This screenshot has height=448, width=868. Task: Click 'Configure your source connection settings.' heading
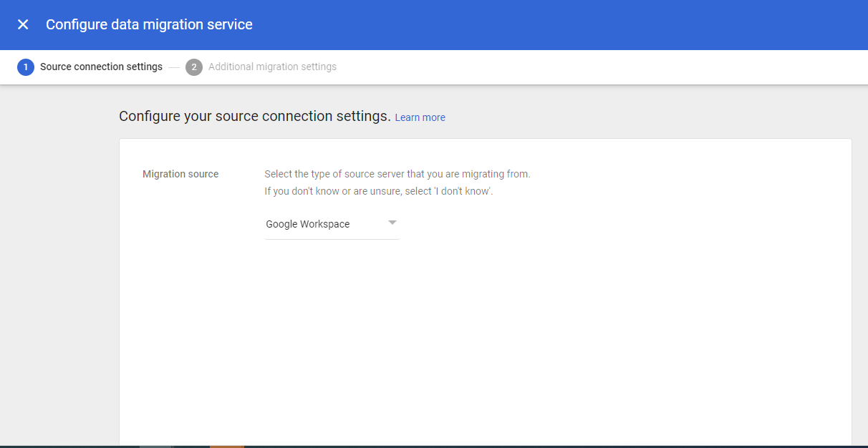pyautogui.click(x=255, y=116)
